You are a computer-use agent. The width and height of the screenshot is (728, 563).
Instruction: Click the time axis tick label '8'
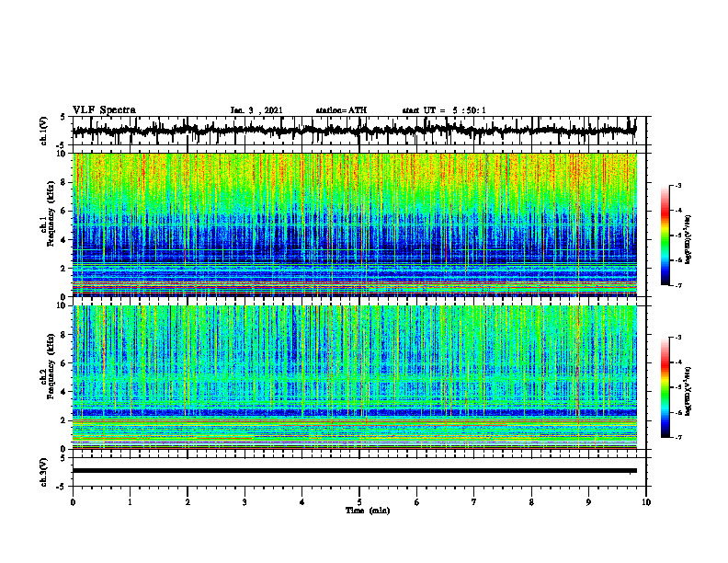coord(531,502)
